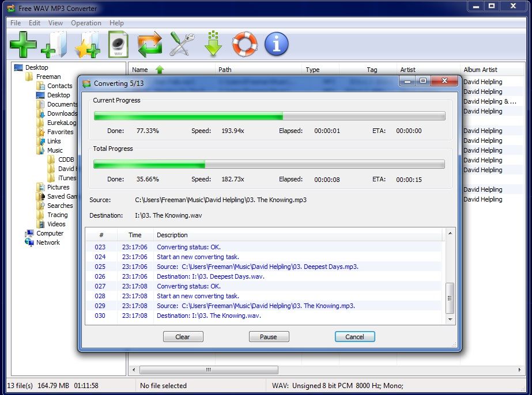Click the Converting dialog title icon

pyautogui.click(x=86, y=83)
